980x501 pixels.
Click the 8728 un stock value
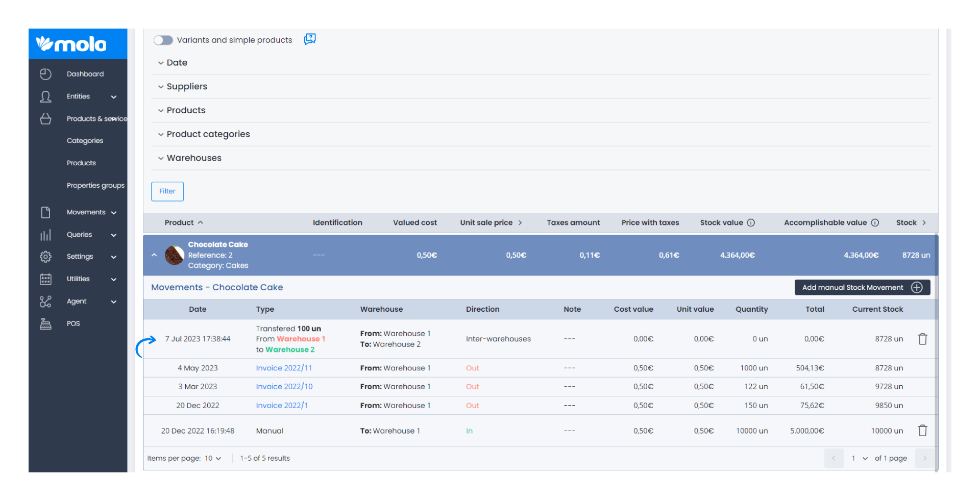click(x=916, y=255)
